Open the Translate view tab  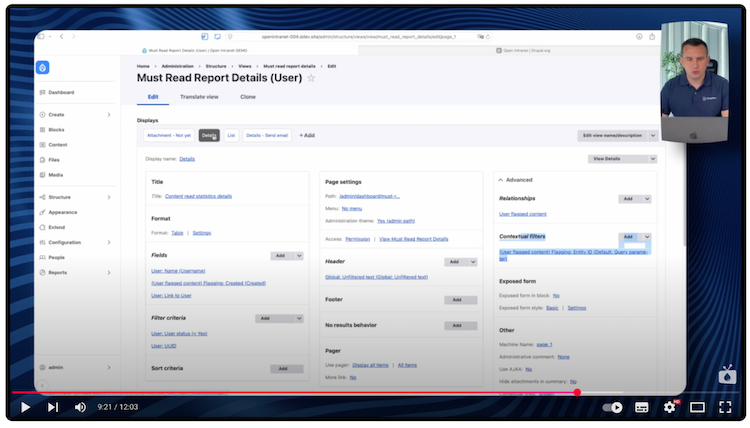pyautogui.click(x=199, y=97)
